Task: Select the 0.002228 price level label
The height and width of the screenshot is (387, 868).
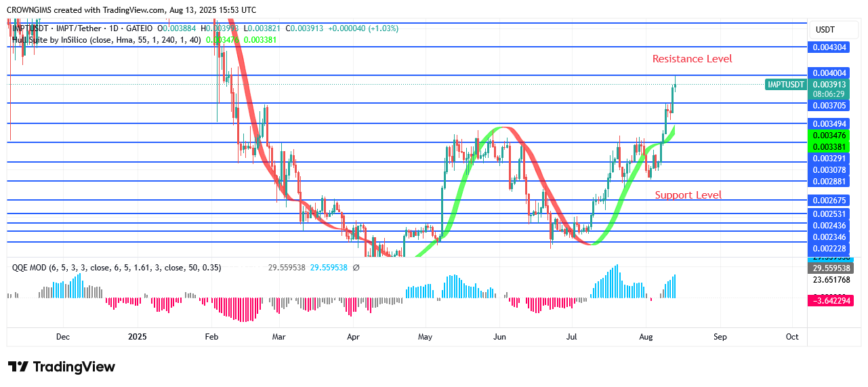Action: [x=830, y=249]
